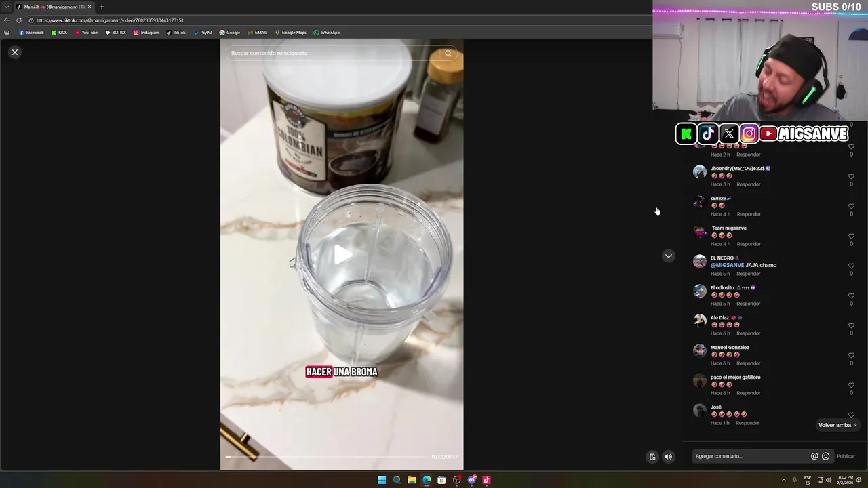Like Manuel Gonzalez's comment heart
This screenshot has width=868, height=488.
pos(851,356)
